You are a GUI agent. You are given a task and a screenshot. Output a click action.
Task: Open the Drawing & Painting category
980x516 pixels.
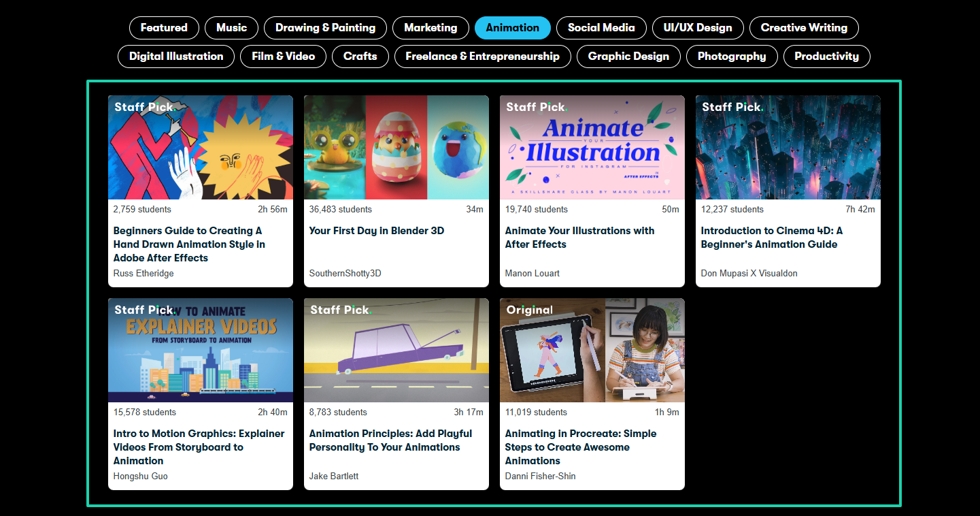pos(325,28)
